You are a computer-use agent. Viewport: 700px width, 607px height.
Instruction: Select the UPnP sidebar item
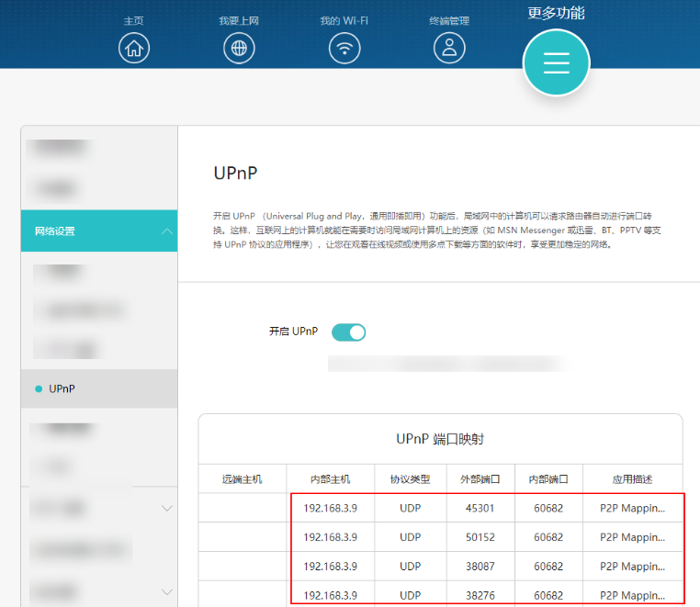pos(99,388)
